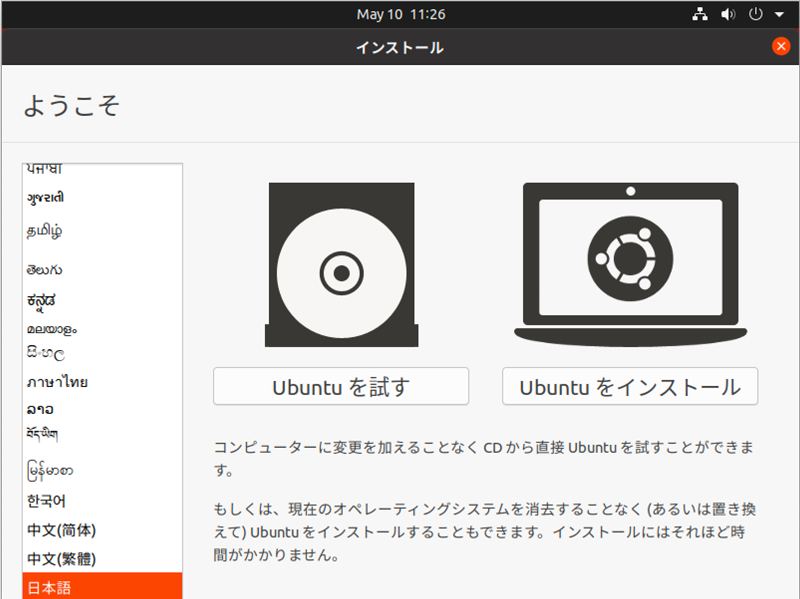Click the Ubuntu を試す button
Screen dimensions: 800x599
[341, 386]
